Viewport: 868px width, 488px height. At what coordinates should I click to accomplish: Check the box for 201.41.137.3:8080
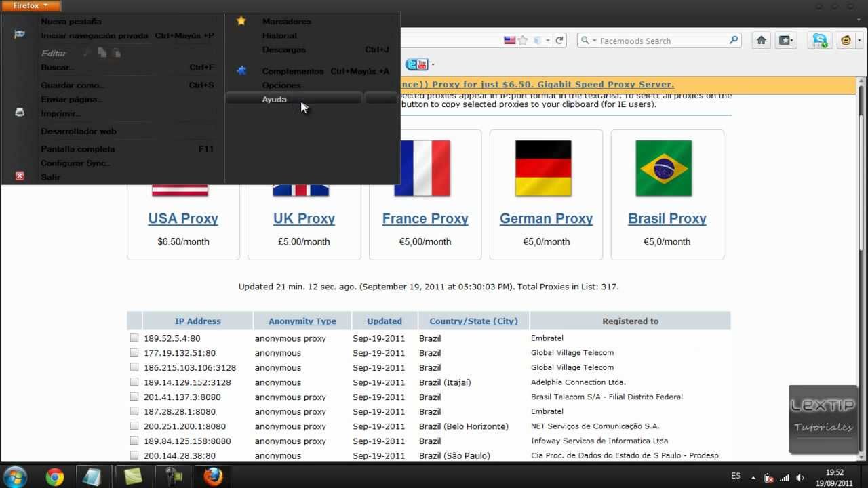134,396
